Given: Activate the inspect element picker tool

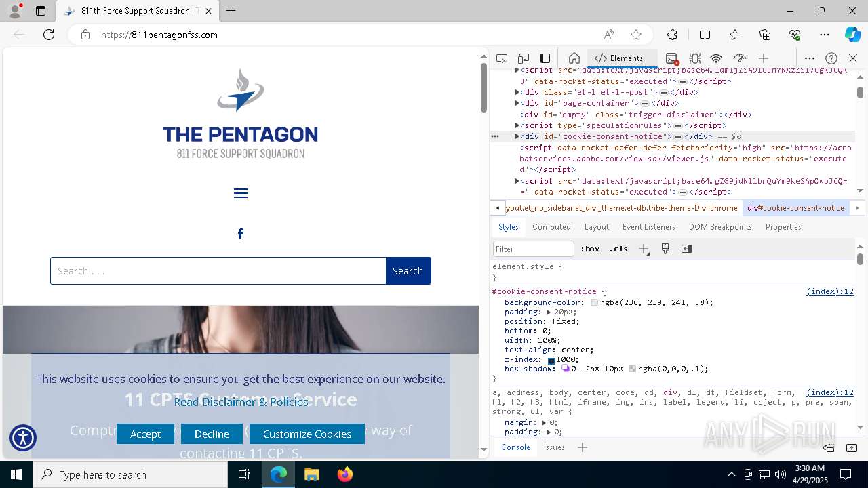Looking at the screenshot, I should pos(502,58).
